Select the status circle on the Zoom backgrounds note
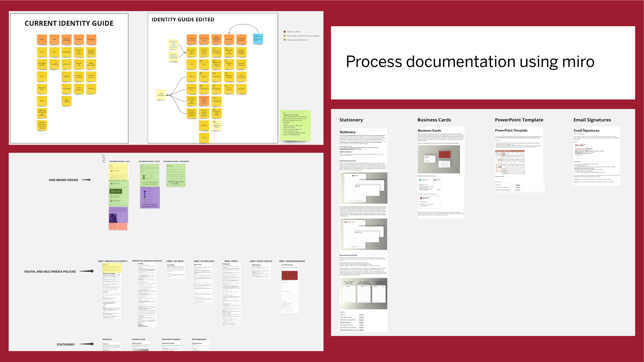 [214, 121]
